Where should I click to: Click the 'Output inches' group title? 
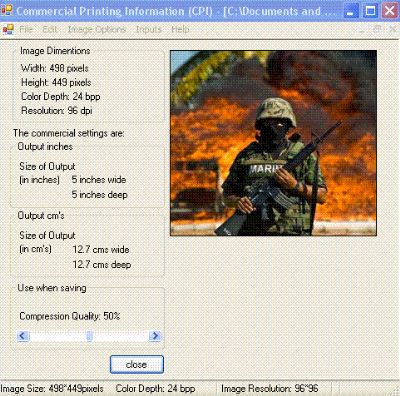[x=45, y=147]
